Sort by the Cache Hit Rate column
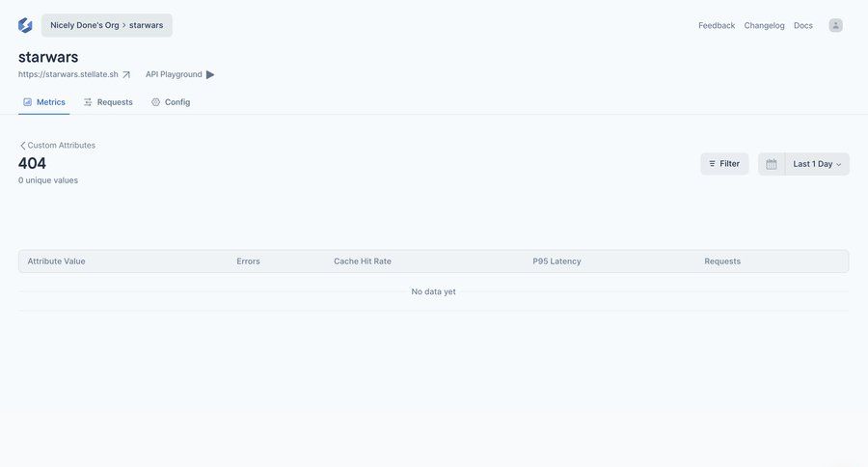 click(x=363, y=261)
